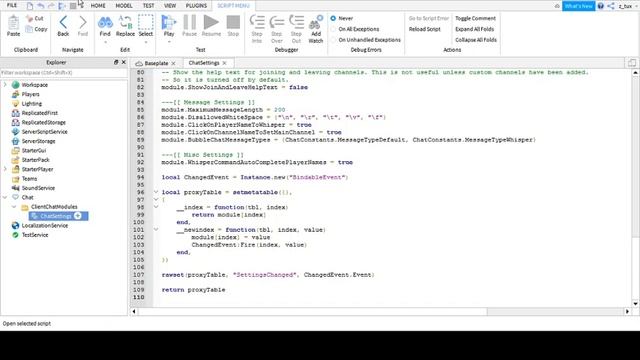Click Expand All Folds
640x360 pixels.
(x=474, y=29)
